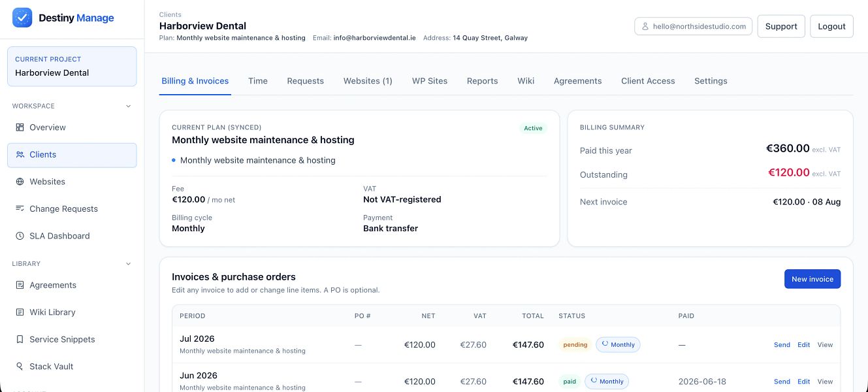Click the Wiki Library document icon
868x392 pixels.
tap(20, 312)
